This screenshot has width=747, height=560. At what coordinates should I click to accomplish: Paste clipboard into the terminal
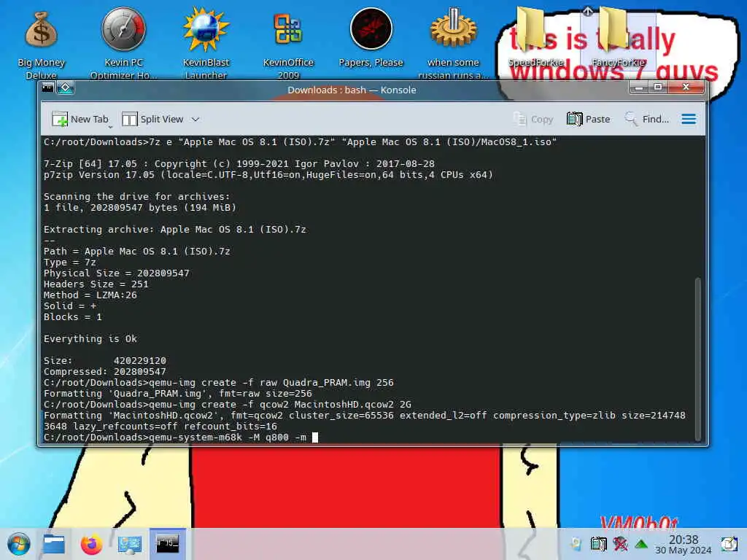tap(589, 119)
